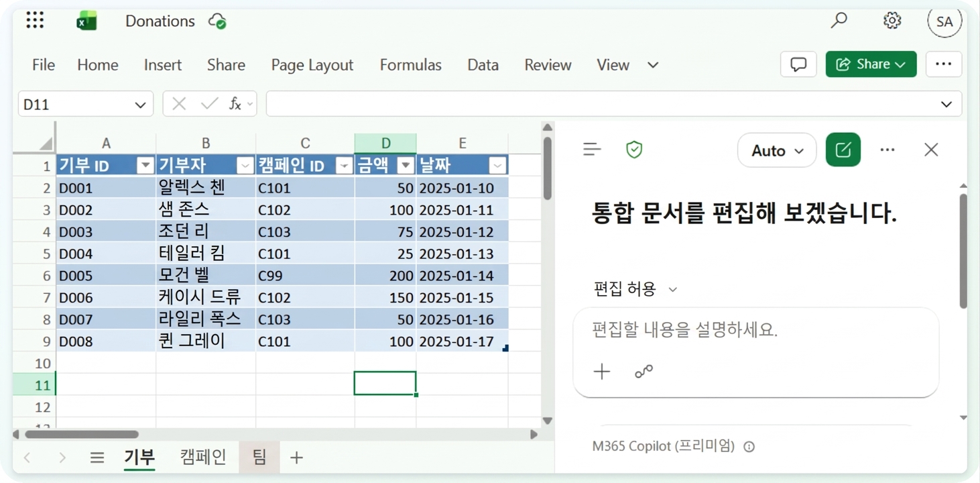This screenshot has height=483, width=980.
Task: Switch to the 캠페인 sheet tab
Action: click(203, 458)
